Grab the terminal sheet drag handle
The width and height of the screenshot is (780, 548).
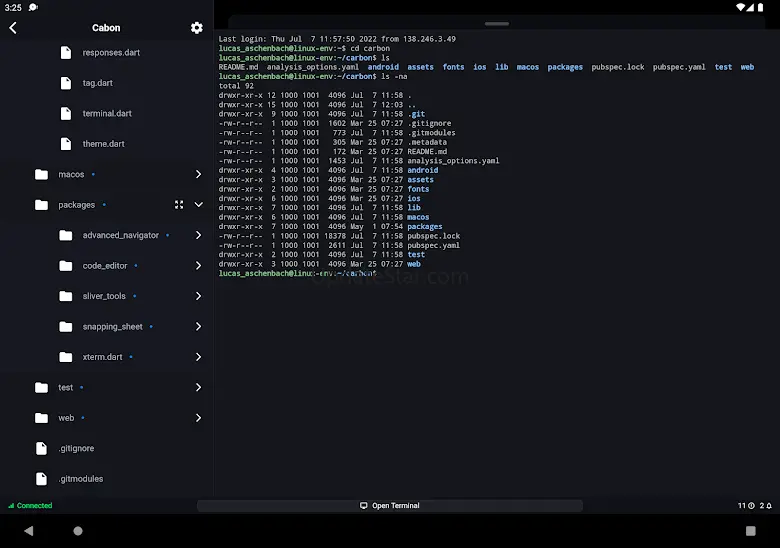tap(496, 23)
